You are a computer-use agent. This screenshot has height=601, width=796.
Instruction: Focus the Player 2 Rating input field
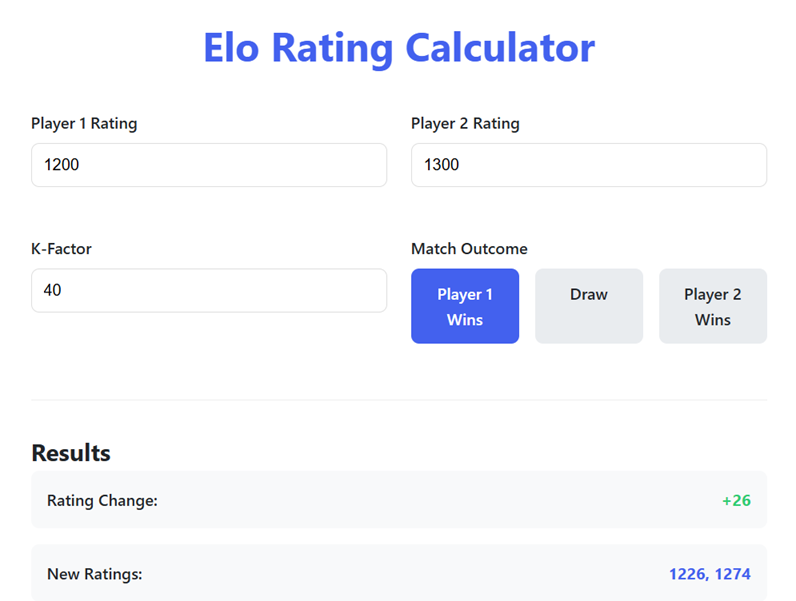tap(588, 165)
